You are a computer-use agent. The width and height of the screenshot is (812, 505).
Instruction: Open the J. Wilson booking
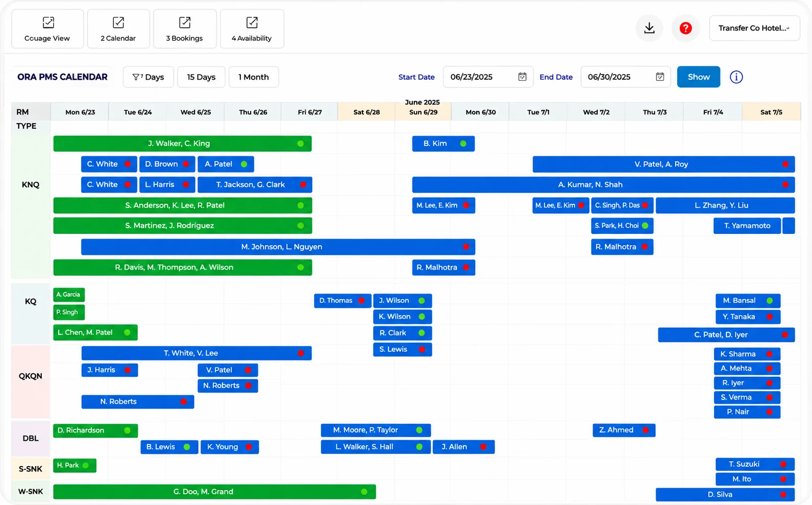(x=403, y=301)
